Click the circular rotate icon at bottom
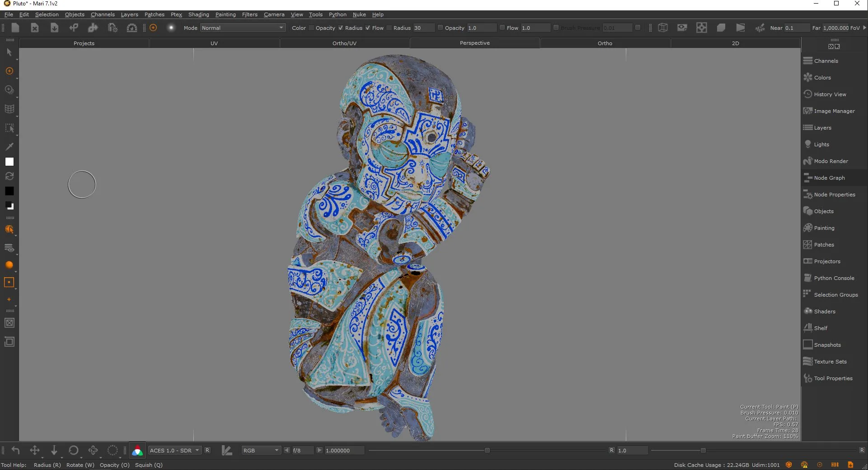The width and height of the screenshot is (868, 470). tap(74, 450)
